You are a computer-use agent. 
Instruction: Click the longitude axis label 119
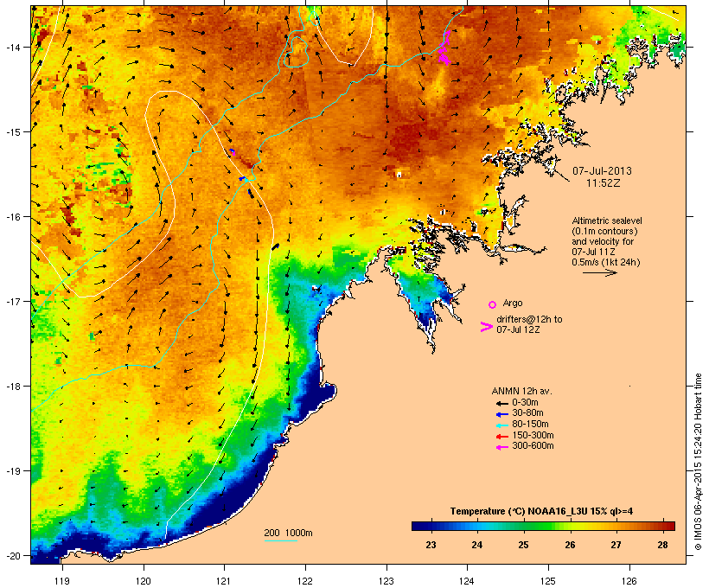coord(62,581)
